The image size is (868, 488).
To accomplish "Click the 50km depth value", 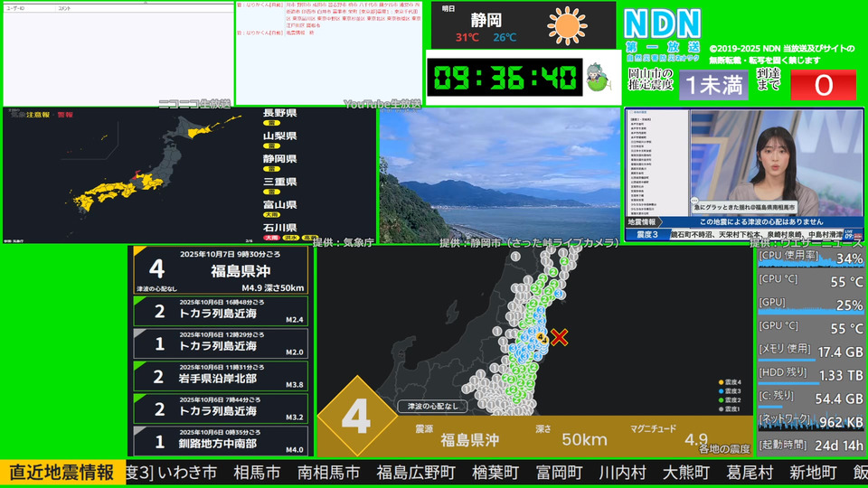I will (585, 440).
